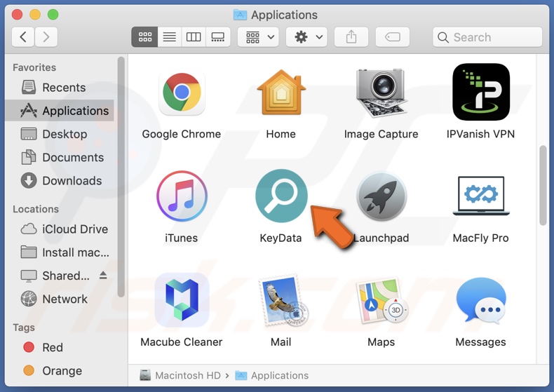Select the MacFly Pro app icon
554x392 pixels.
point(481,196)
